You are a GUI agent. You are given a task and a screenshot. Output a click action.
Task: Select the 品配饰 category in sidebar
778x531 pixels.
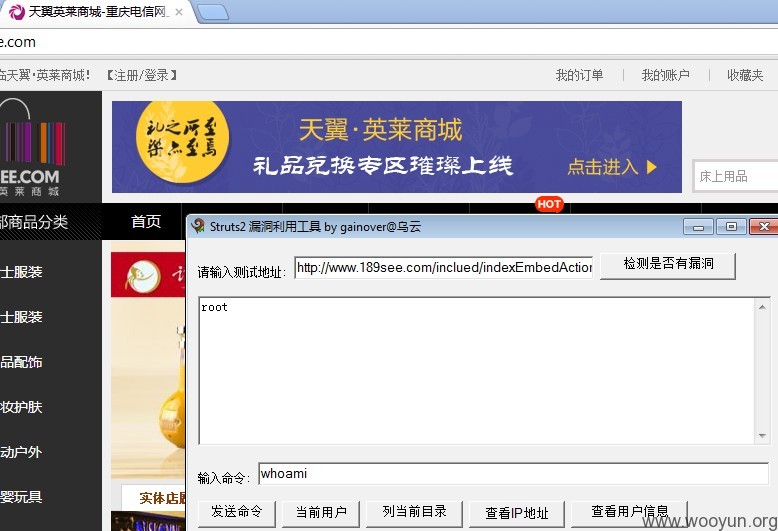[21, 362]
